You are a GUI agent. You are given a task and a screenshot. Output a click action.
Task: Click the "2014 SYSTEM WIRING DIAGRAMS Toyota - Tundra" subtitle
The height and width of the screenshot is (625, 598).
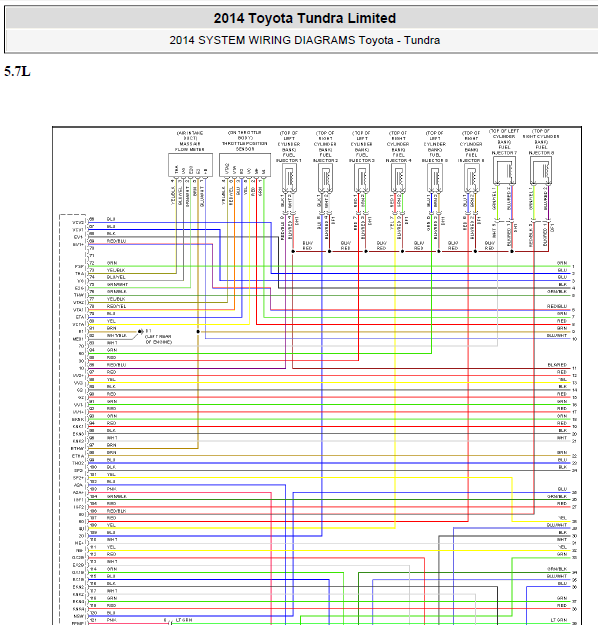[x=305, y=40]
